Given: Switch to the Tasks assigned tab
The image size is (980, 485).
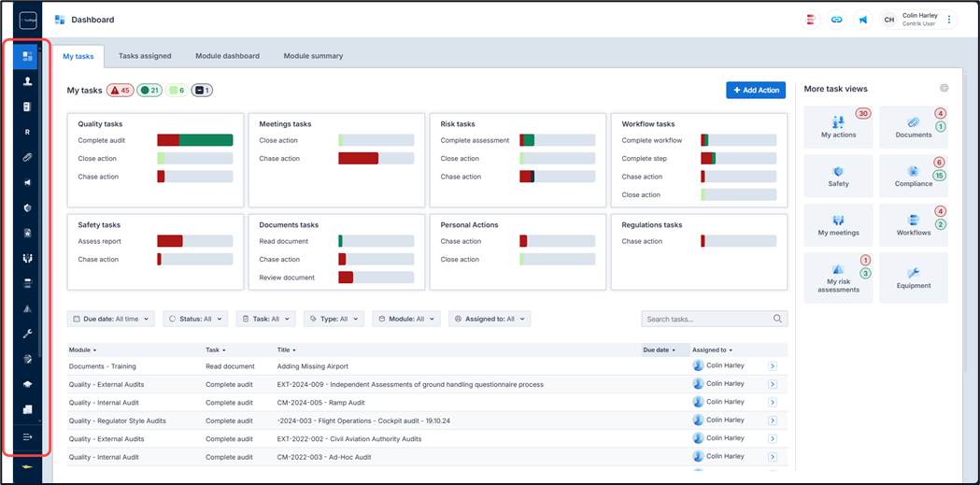Looking at the screenshot, I should coord(145,56).
